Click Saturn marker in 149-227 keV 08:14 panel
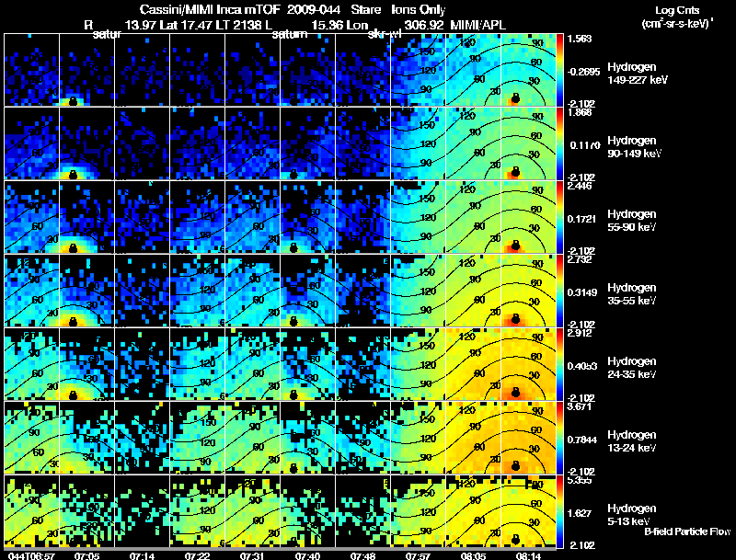Viewport: 736px width, 560px height. pyautogui.click(x=515, y=98)
